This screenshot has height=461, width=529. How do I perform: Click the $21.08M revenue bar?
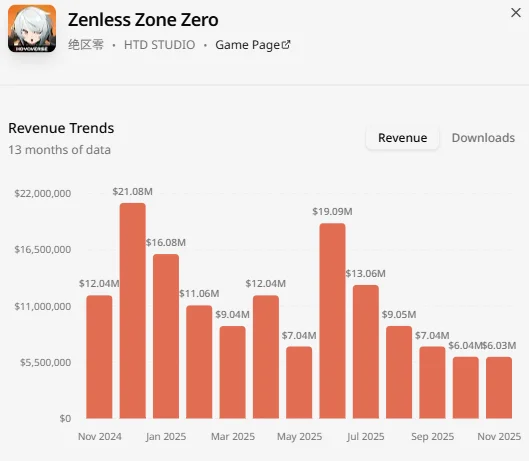133,311
